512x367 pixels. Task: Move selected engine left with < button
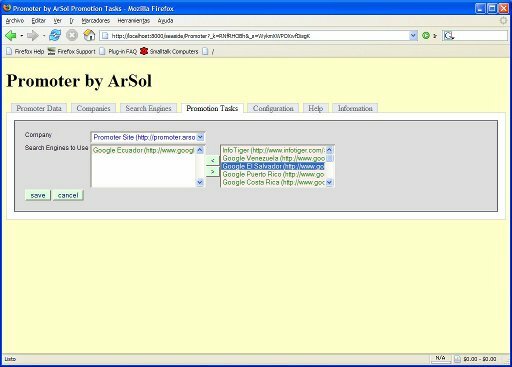click(x=212, y=160)
